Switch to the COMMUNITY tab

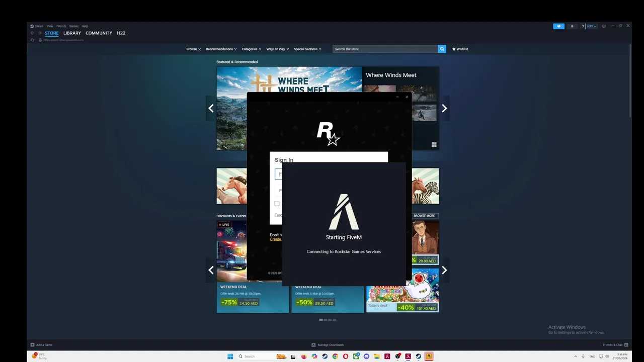tap(99, 33)
